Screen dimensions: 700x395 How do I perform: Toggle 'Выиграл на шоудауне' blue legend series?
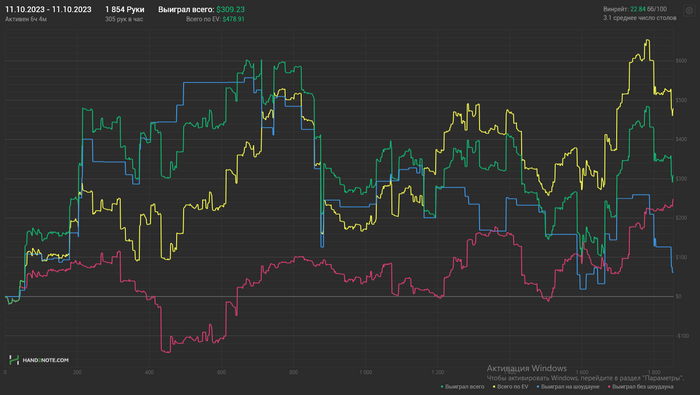coord(568,387)
